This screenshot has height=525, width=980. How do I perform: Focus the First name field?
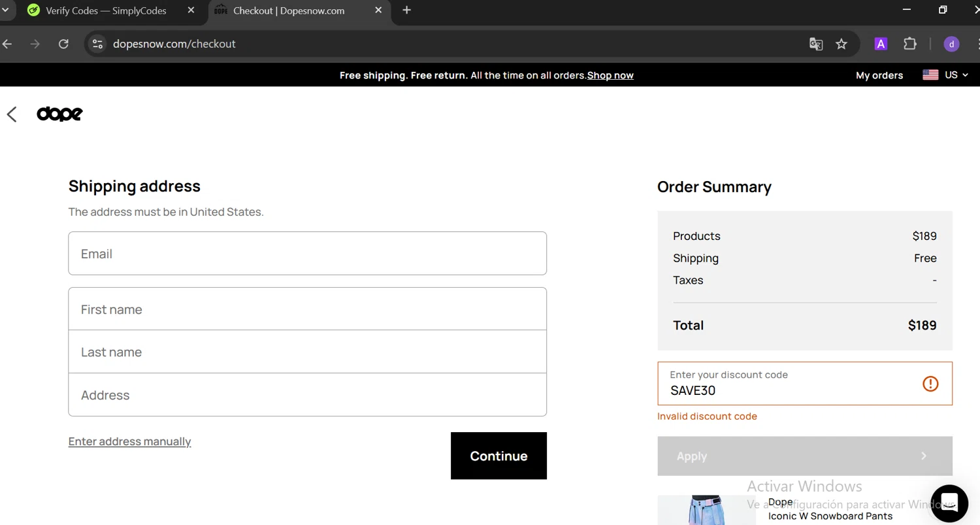(307, 309)
